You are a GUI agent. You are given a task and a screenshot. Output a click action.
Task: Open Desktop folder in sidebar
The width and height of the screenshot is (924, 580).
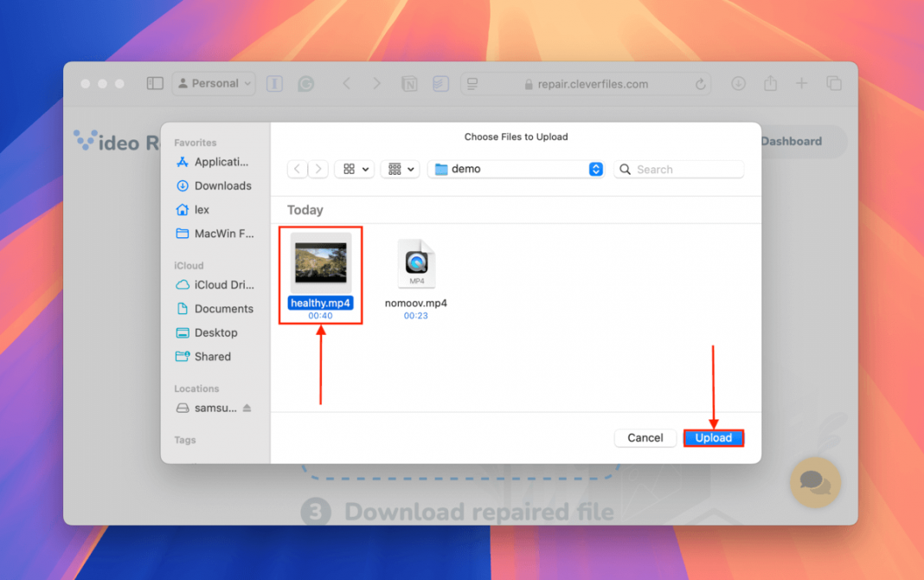(215, 332)
